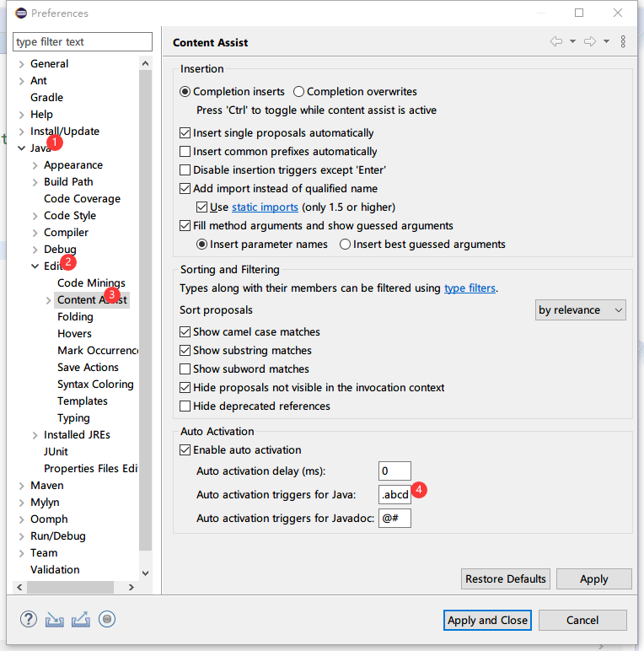This screenshot has height=651, width=644.
Task: Select Completion overwrites radio button
Action: [298, 91]
